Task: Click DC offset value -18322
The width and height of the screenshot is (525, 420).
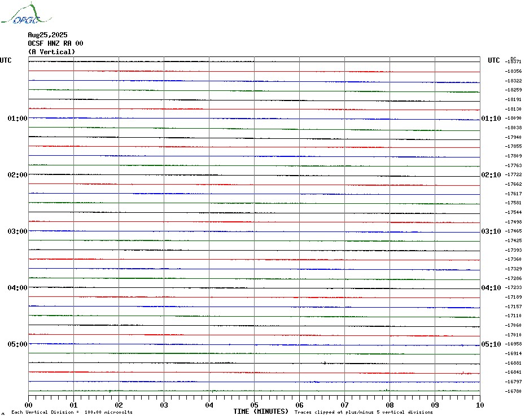Action: [x=513, y=81]
